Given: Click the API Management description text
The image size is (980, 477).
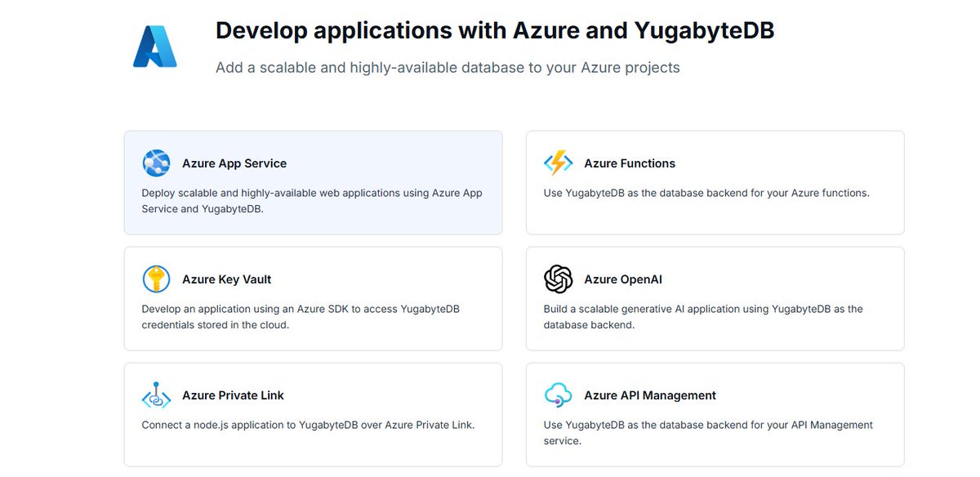Looking at the screenshot, I should [708, 431].
